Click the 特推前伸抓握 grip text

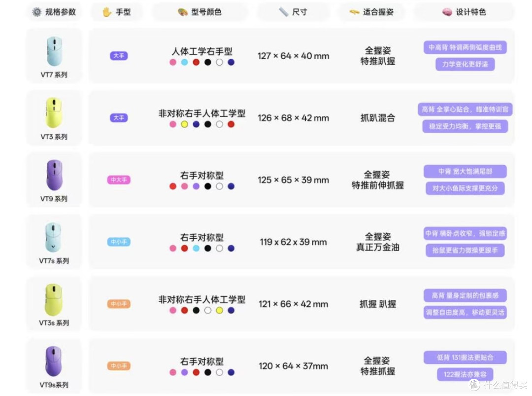click(x=378, y=185)
